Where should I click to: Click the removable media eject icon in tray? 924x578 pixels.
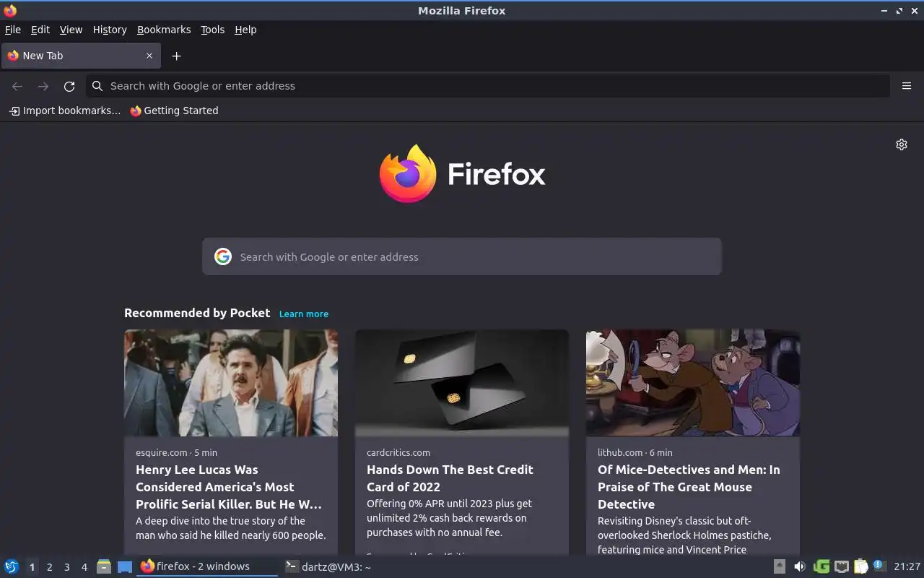click(780, 566)
